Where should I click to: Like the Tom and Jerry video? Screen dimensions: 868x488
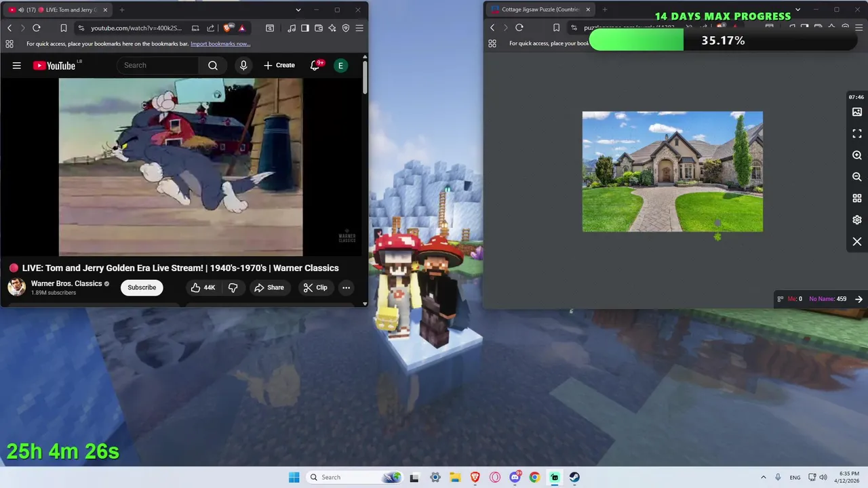[x=203, y=287]
